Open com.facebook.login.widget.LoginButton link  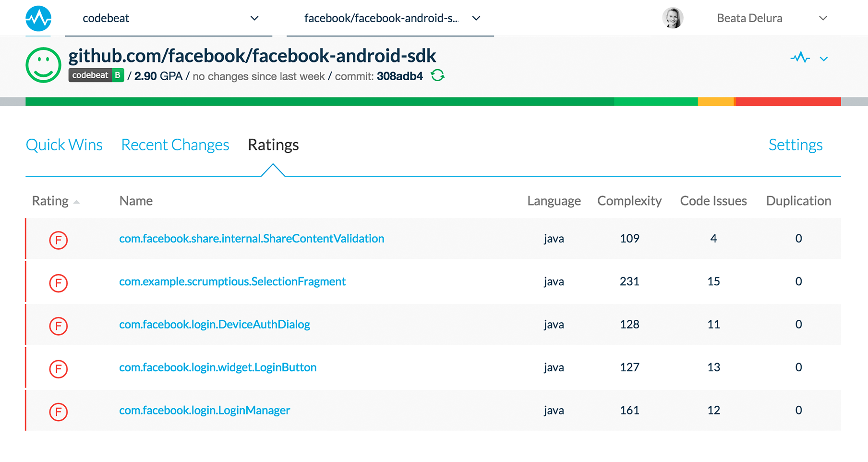(x=218, y=367)
